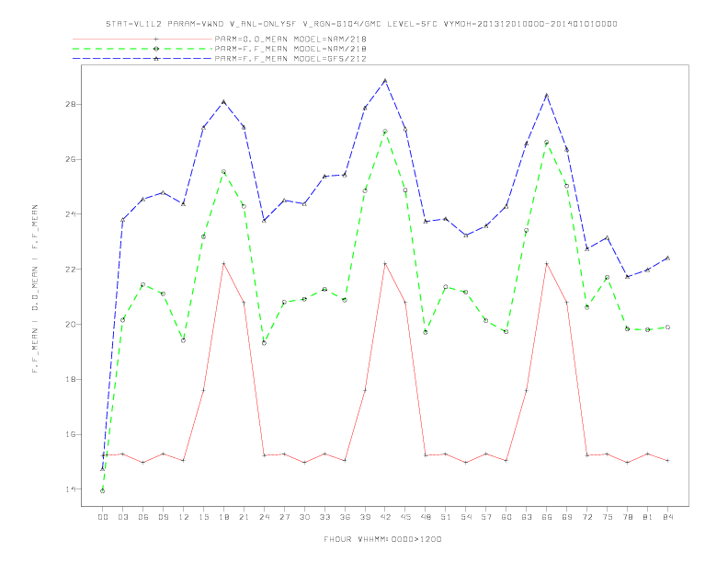Click x-axis tick label 09
The image size is (728, 563).
pos(163,517)
